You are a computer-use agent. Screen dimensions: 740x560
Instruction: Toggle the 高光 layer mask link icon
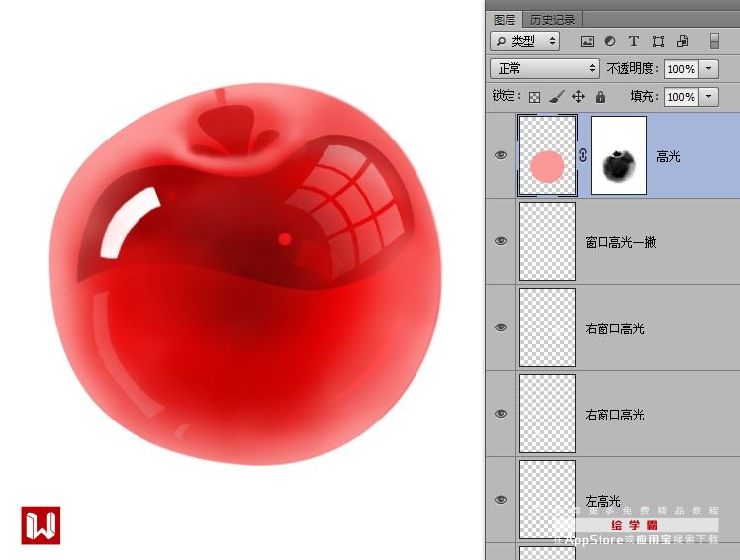[x=583, y=155]
